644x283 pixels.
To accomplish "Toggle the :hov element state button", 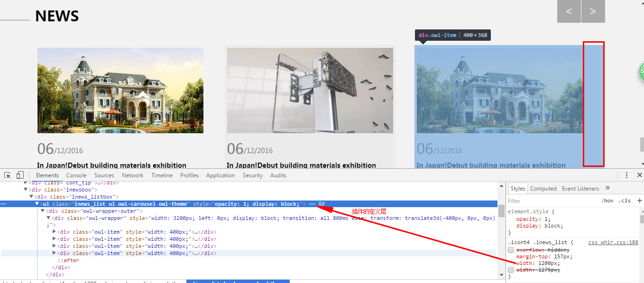I will coord(607,201).
